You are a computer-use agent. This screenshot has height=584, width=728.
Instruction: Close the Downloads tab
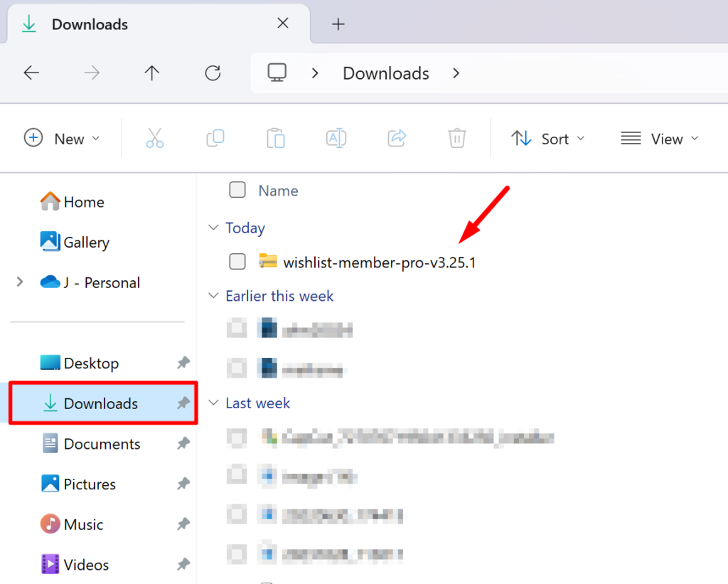click(283, 23)
